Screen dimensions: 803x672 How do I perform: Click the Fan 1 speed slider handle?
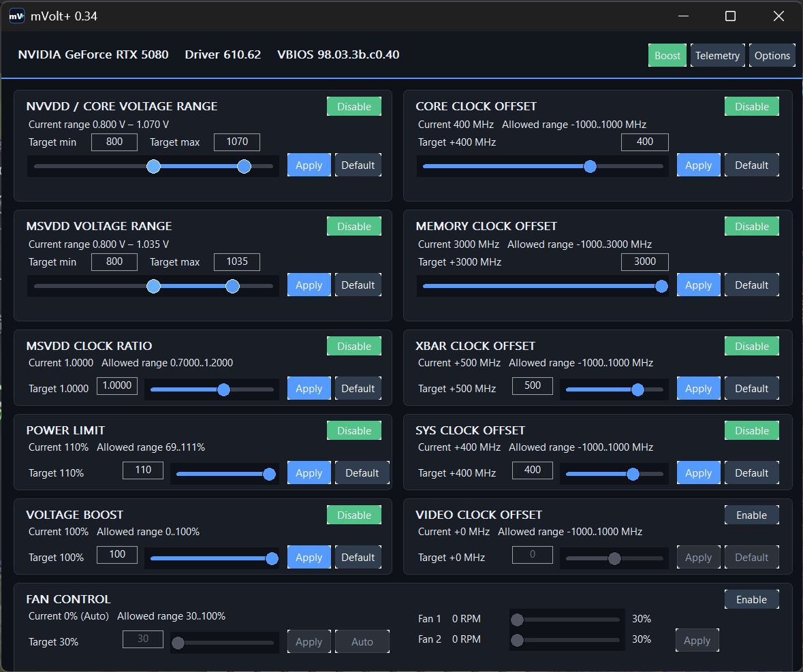517,620
